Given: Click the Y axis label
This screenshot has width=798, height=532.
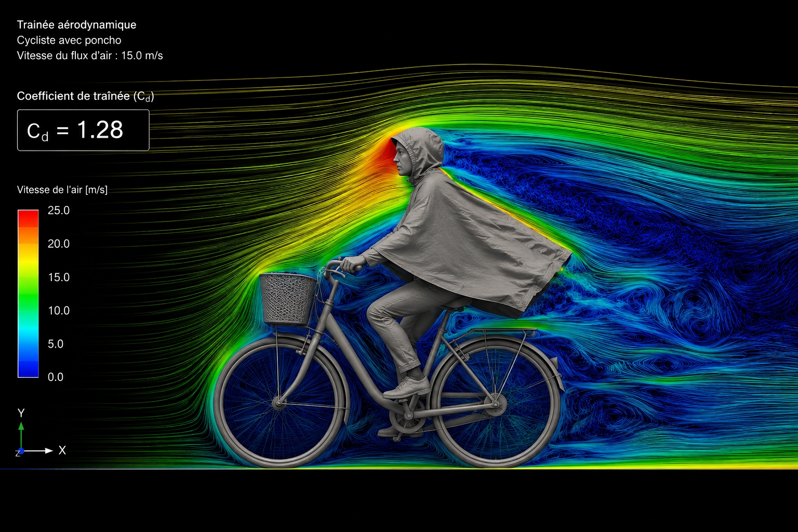Looking at the screenshot, I should tap(21, 413).
